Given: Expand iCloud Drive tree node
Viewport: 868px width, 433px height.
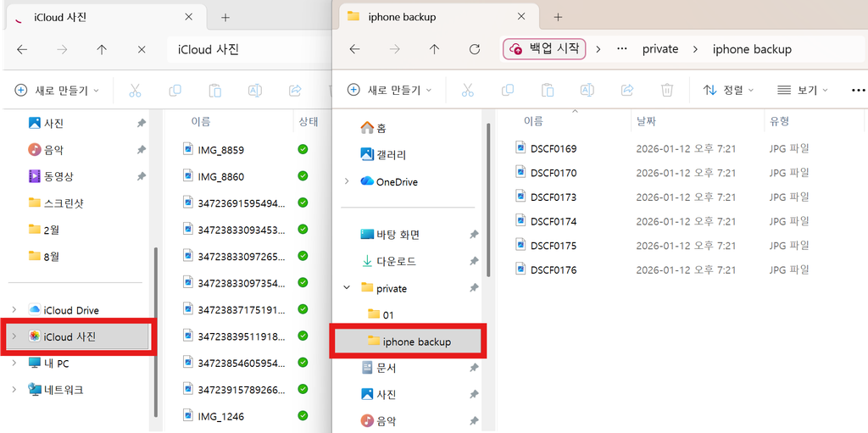Looking at the screenshot, I should click(14, 309).
